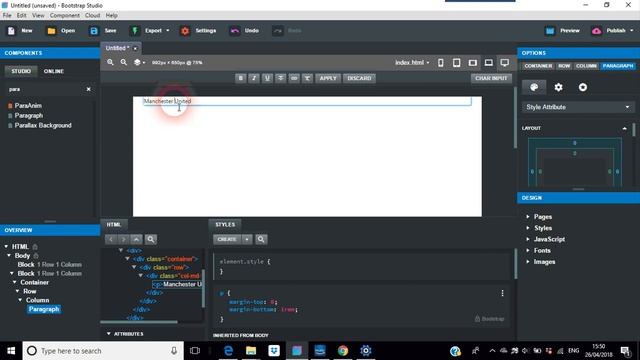Switch to the COLUMN options tab

click(x=586, y=66)
